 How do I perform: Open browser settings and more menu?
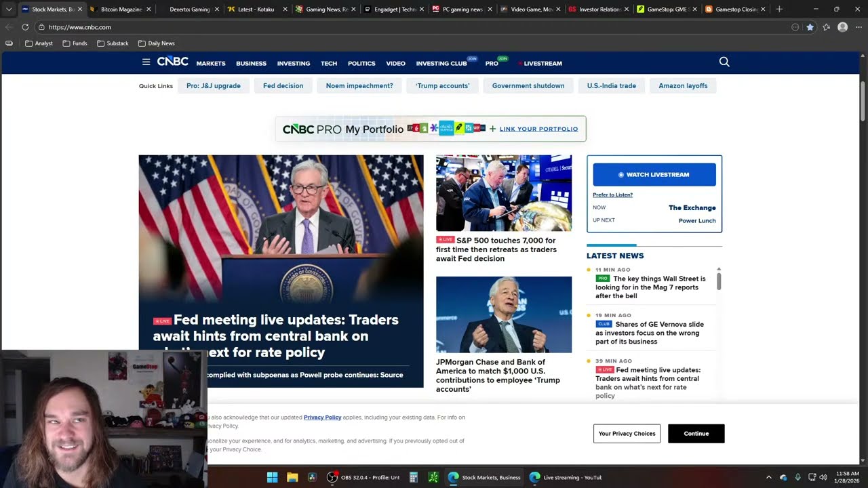pos(859,27)
